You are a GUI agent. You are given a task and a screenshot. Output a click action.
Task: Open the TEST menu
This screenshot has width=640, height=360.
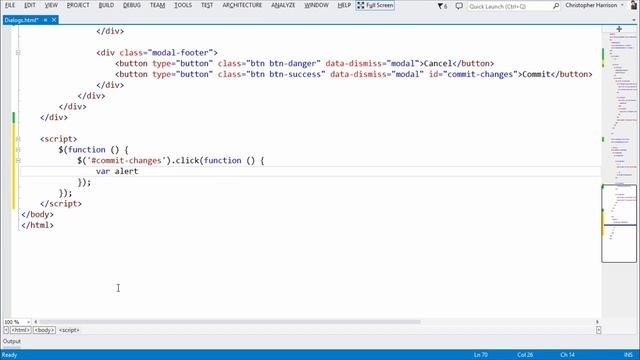point(207,5)
